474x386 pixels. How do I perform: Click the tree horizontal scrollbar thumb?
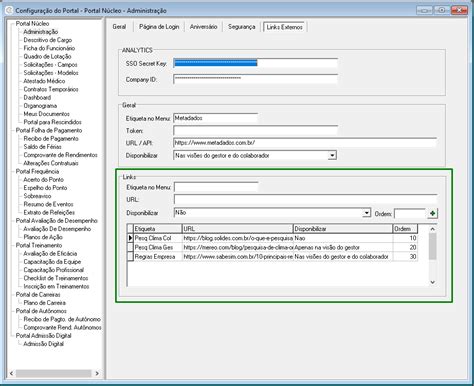click(x=53, y=373)
